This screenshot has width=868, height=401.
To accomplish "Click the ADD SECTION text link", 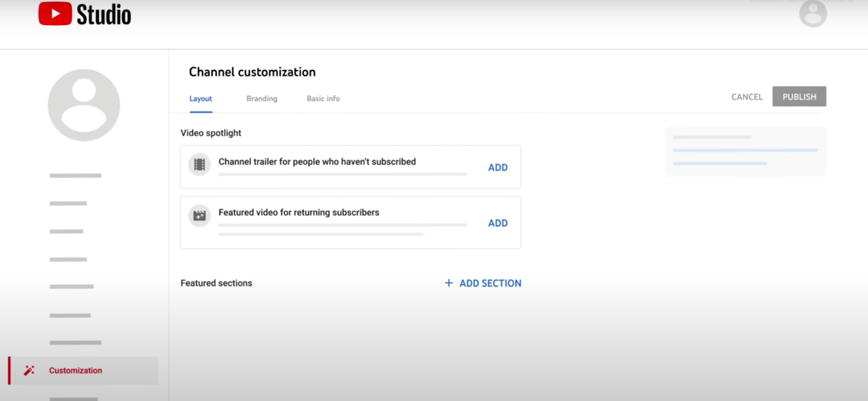I will [x=490, y=283].
